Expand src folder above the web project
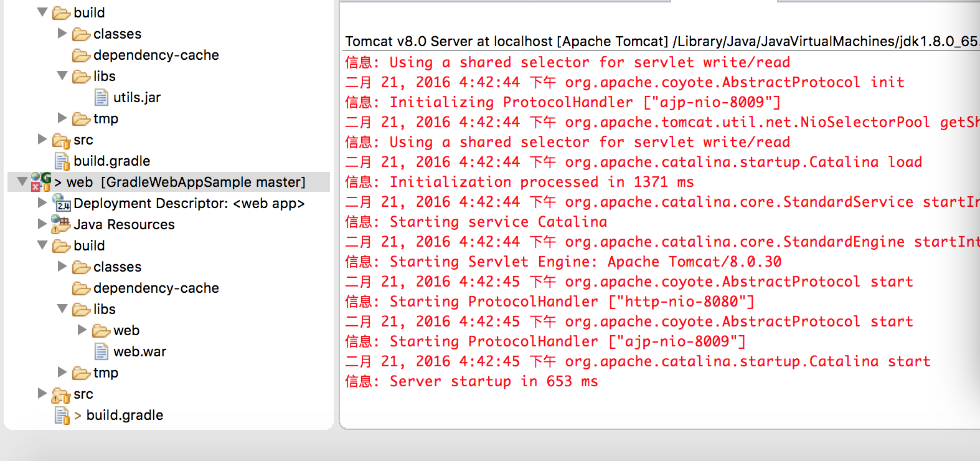 tap(42, 139)
